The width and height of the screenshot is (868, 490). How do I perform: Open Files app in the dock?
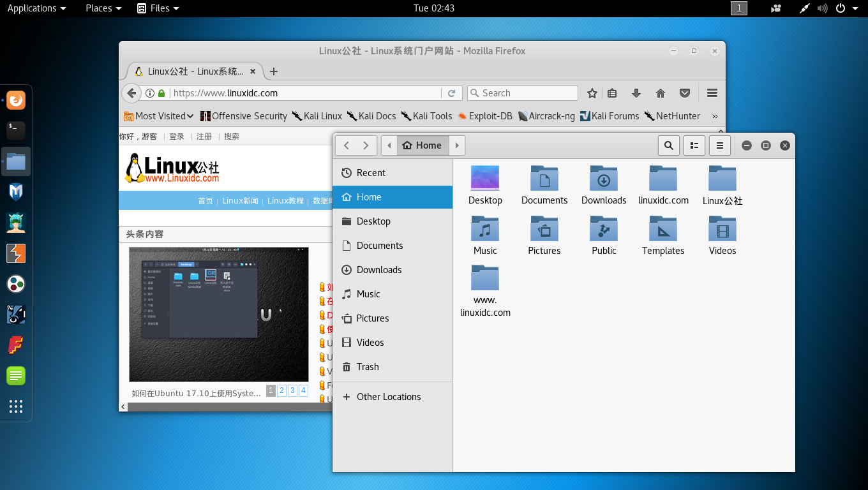16,161
